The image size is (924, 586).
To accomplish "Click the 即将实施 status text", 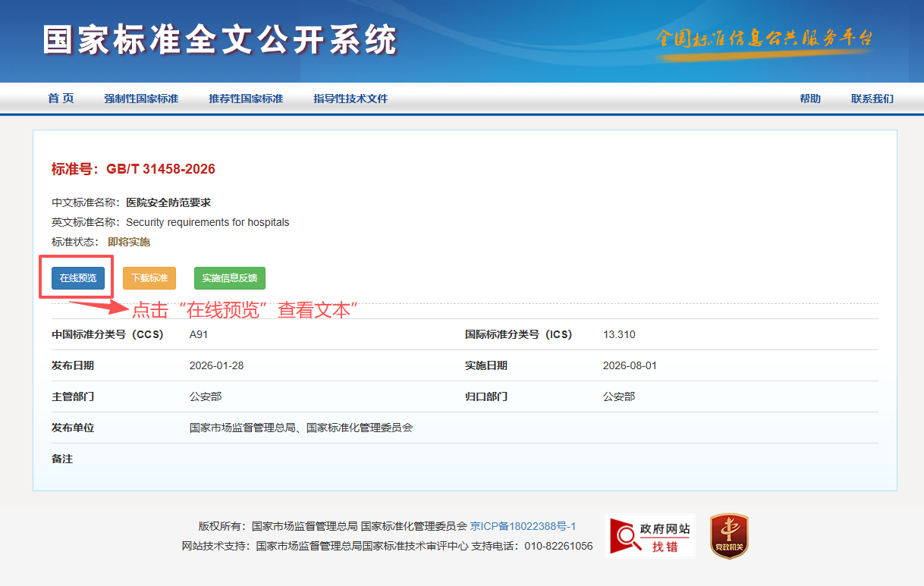I will click(x=129, y=242).
